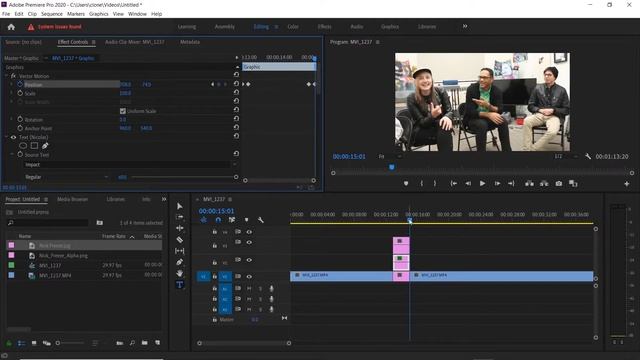
Task: Select the Slip tool
Action: [x=180, y=251]
